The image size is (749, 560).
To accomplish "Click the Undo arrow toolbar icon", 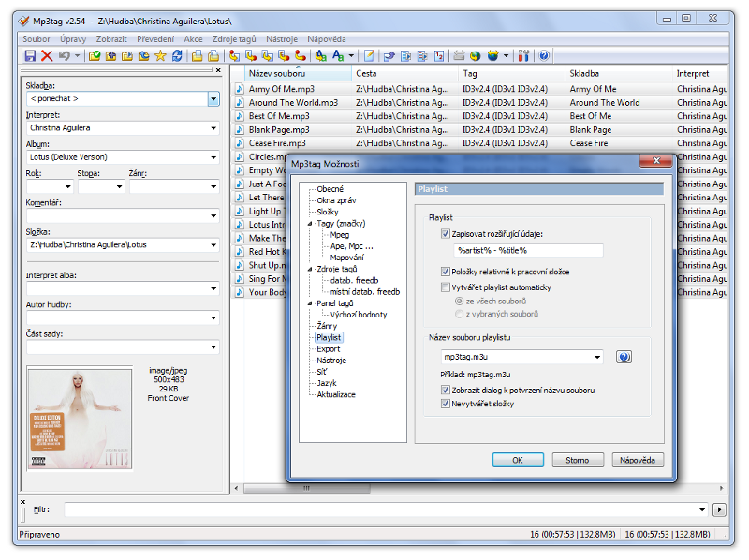I will coord(64,56).
